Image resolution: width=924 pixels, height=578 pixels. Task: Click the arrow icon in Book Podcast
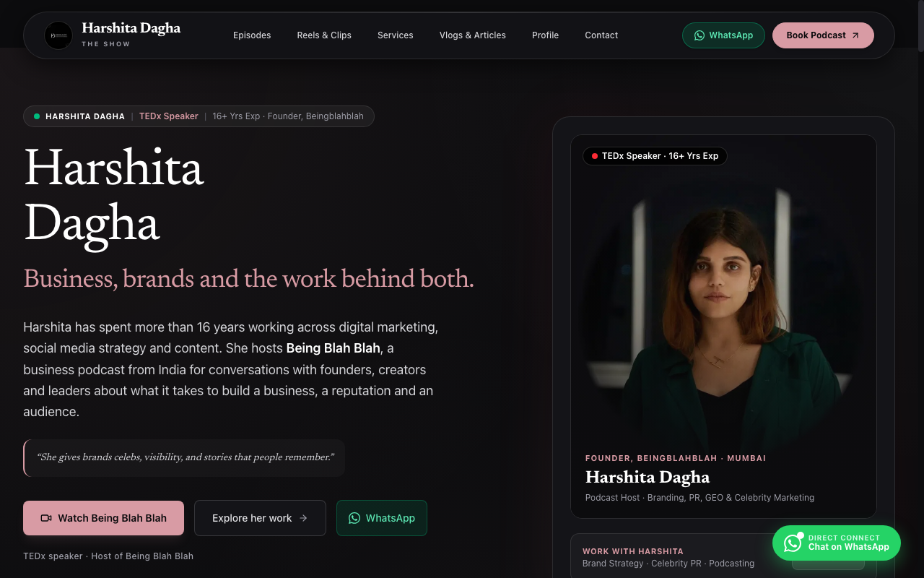[855, 35]
